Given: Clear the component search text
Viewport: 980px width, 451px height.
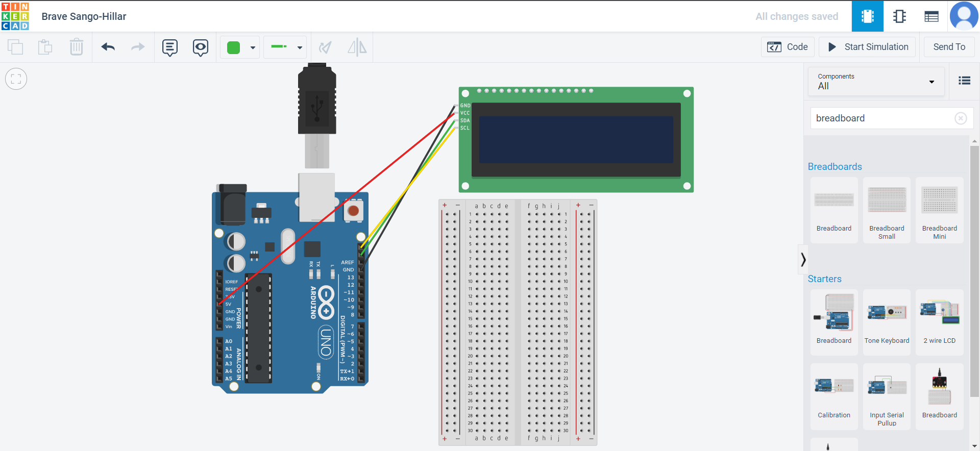Looking at the screenshot, I should tap(961, 118).
